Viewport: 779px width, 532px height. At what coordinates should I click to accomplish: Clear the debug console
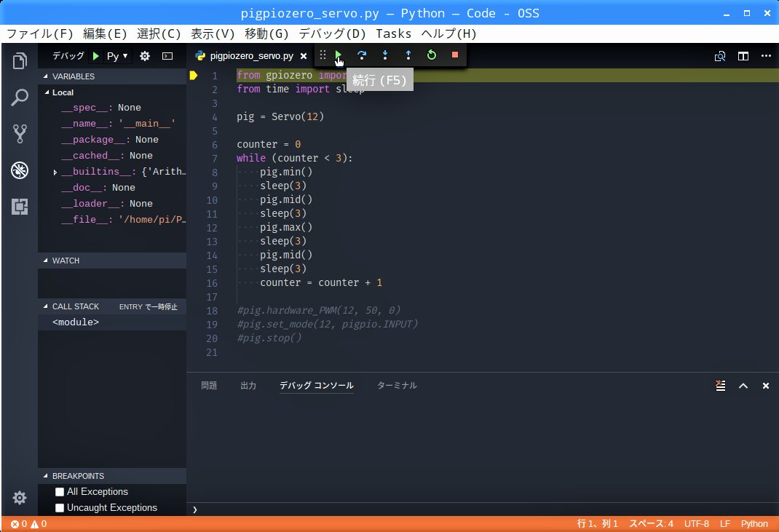click(x=720, y=386)
